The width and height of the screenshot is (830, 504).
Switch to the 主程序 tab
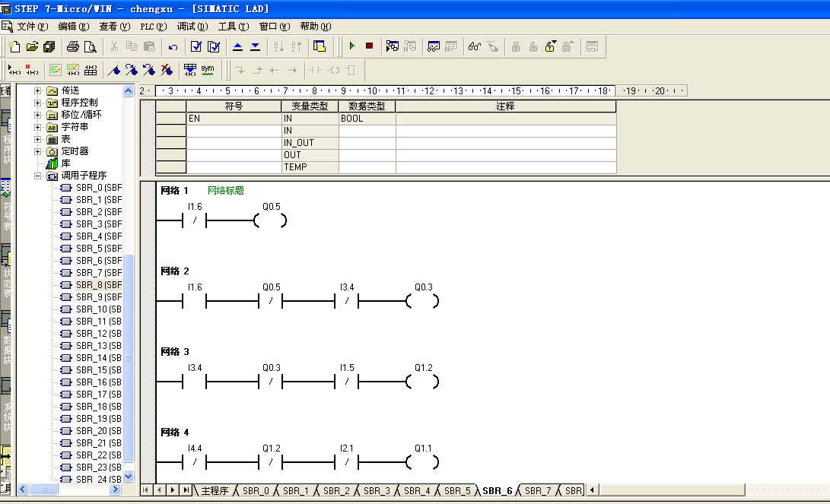215,491
